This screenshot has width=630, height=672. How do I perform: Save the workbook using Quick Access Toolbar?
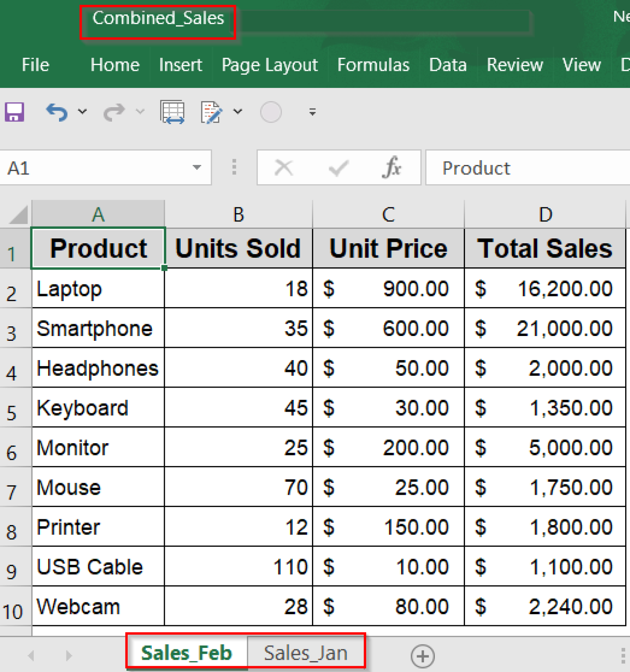tap(14, 112)
